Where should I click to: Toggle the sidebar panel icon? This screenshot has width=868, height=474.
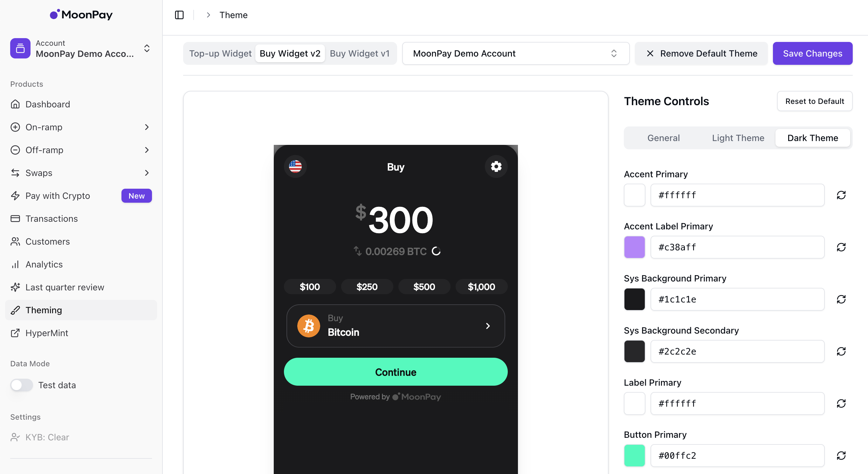(x=179, y=15)
